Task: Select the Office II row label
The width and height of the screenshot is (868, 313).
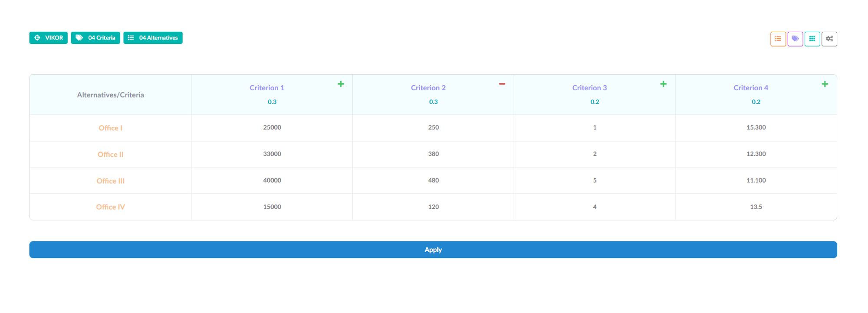Action: tap(110, 155)
